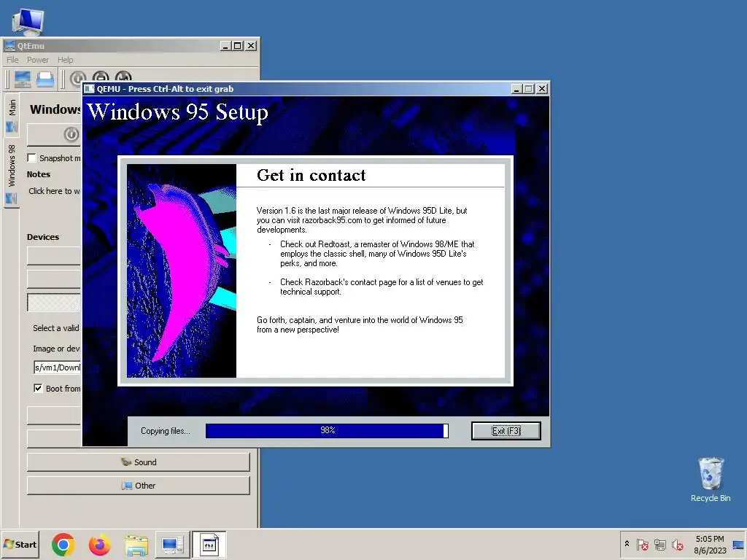The width and height of the screenshot is (747, 560).
Task: Switch to the Windows 98 vertical tab
Action: coord(12,174)
